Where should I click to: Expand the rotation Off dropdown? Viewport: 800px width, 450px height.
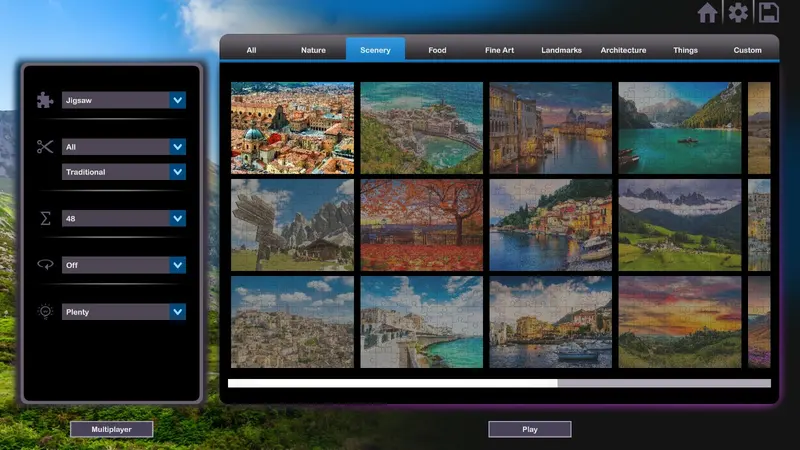coord(123,265)
